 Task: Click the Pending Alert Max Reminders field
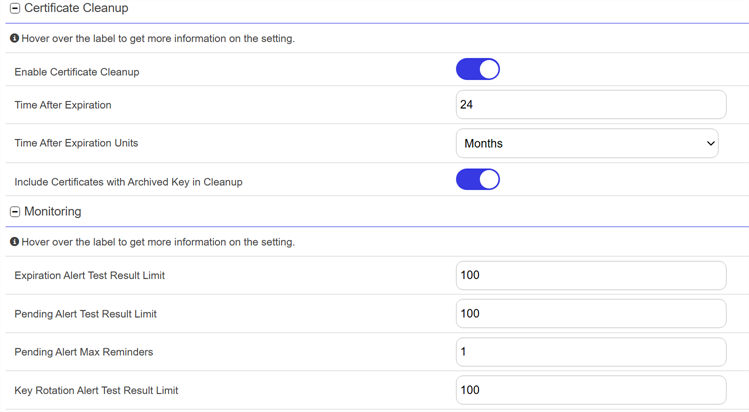coord(590,352)
